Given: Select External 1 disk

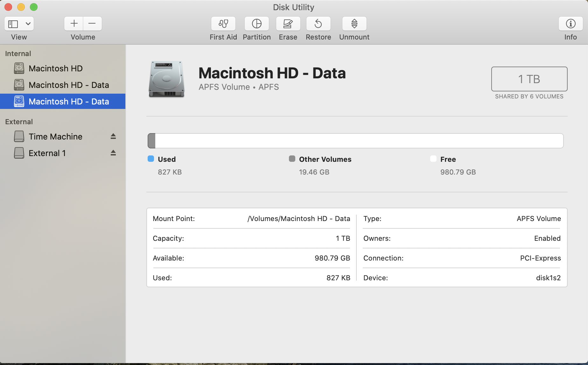Looking at the screenshot, I should coord(63,153).
